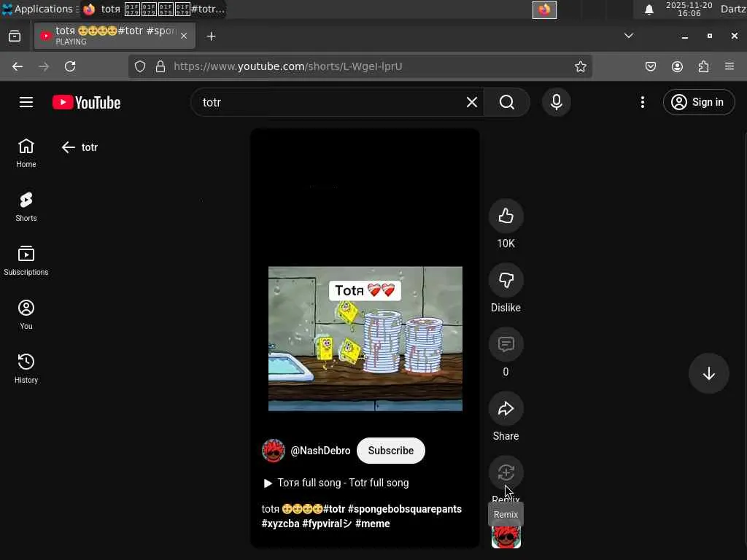Click the Firefox forward arrow

point(44,66)
